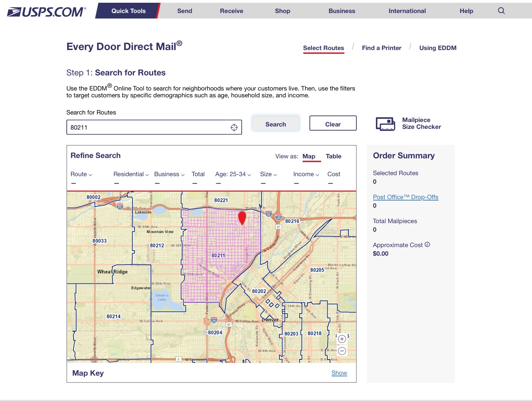The image size is (532, 401).
Task: Click the Edgewater map label
Action: coord(141,288)
